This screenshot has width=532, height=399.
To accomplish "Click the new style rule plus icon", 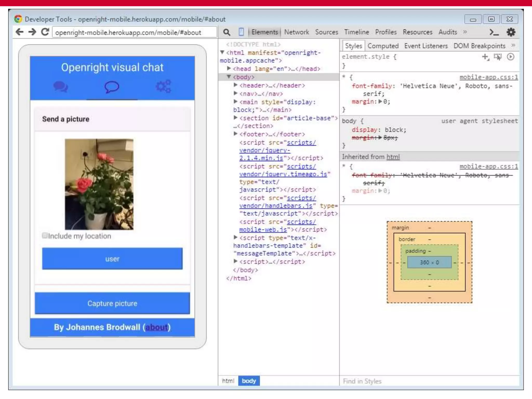I will (x=485, y=57).
